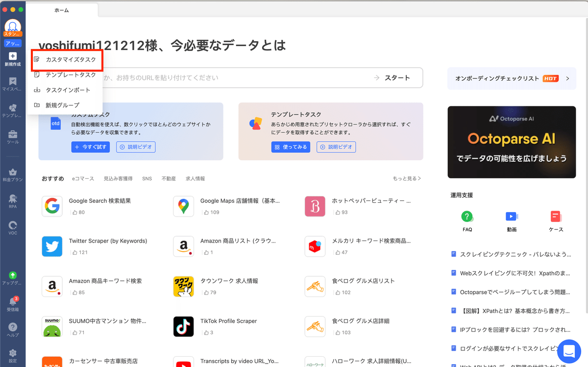Open RPA octopus icon in sidebar
This screenshot has height=367, width=588.
[x=13, y=198]
